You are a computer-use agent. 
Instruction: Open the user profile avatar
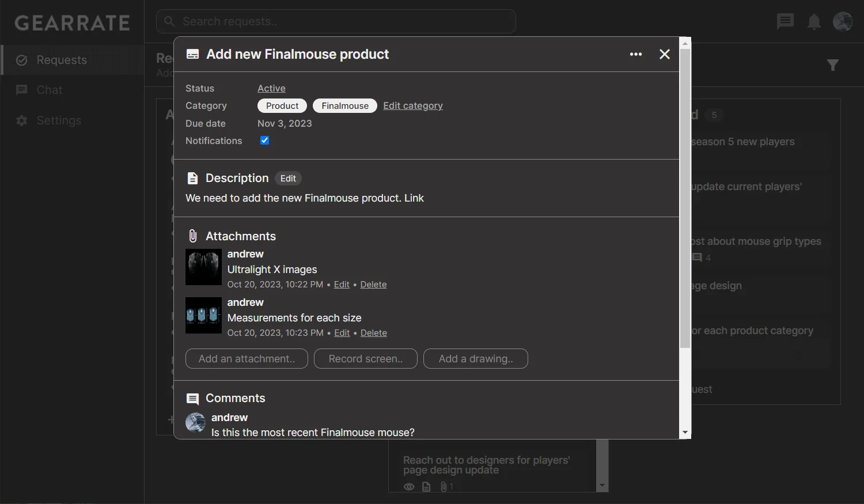[x=843, y=21]
